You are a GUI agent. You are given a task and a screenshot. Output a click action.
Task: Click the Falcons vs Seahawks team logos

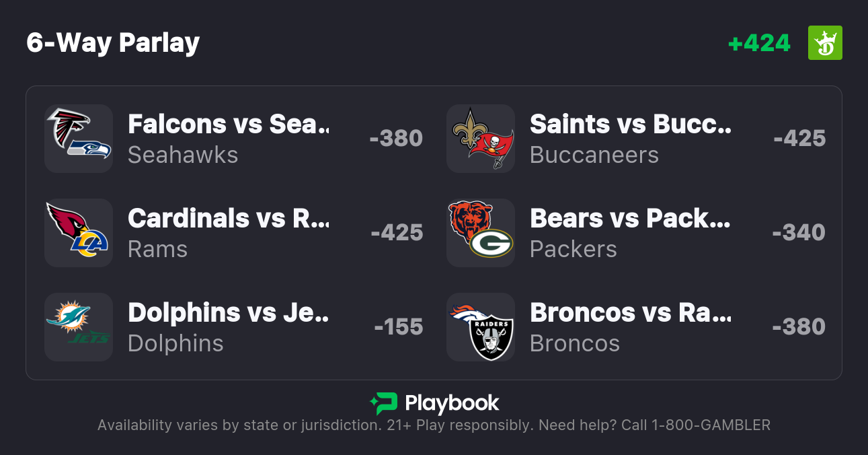(x=79, y=139)
